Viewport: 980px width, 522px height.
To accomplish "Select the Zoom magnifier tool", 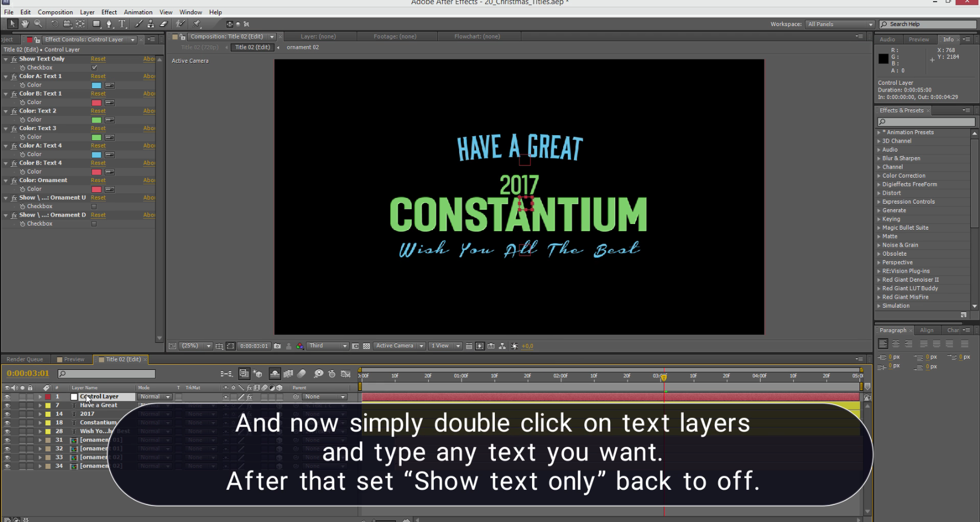I will tap(38, 24).
